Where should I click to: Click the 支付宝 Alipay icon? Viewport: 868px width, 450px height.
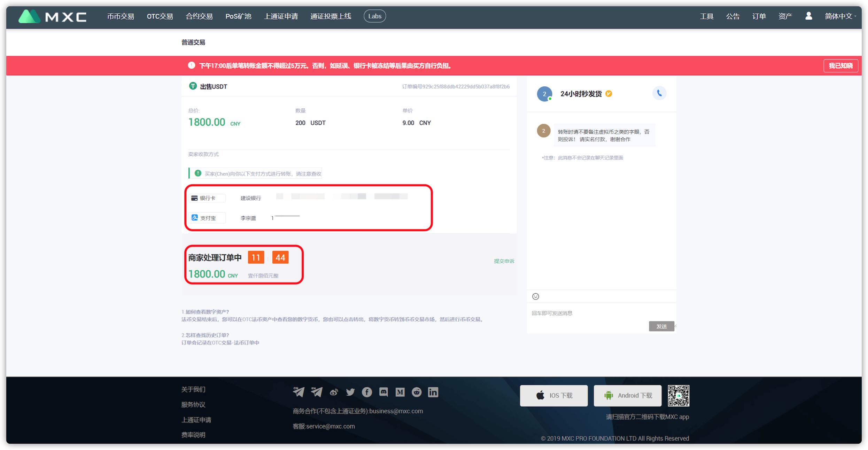coord(195,218)
